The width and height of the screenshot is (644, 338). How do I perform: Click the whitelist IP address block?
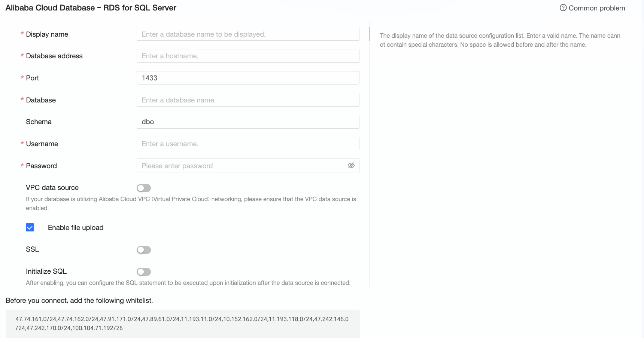click(182, 324)
